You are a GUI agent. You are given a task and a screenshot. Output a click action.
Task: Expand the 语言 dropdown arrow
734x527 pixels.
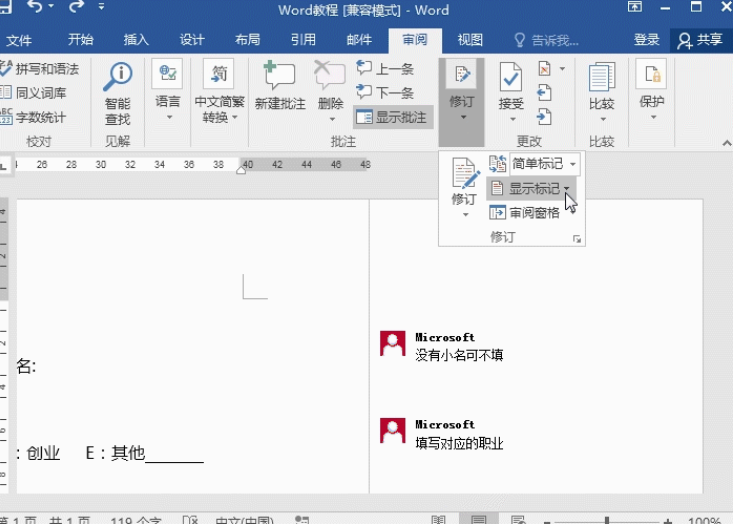[169, 117]
